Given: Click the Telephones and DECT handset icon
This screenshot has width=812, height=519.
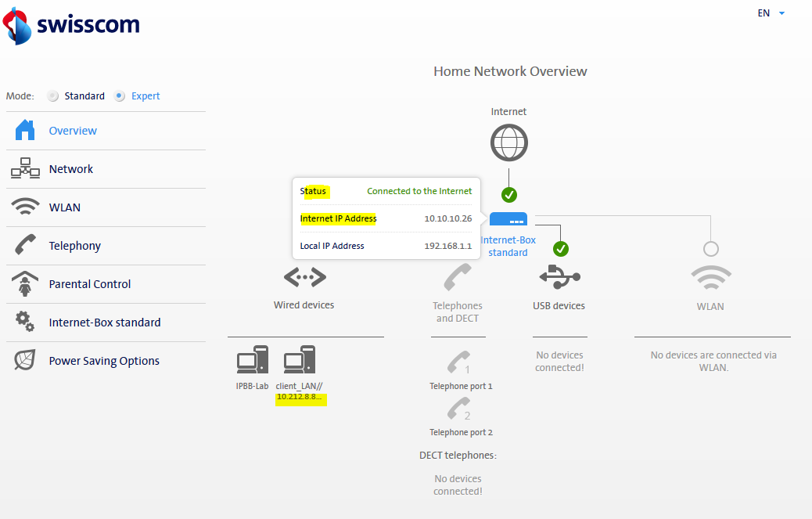Looking at the screenshot, I should point(458,277).
